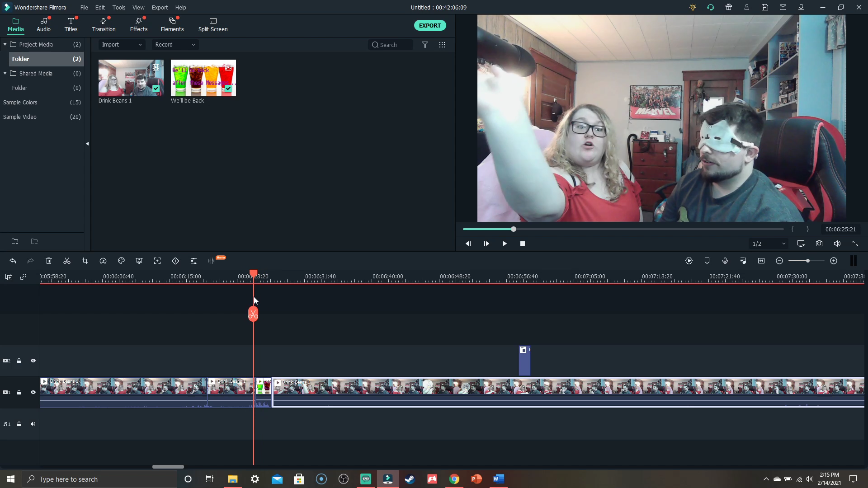Screen dimensions: 868x488
Task: Click the Add track manager icon
Action: coord(9,277)
